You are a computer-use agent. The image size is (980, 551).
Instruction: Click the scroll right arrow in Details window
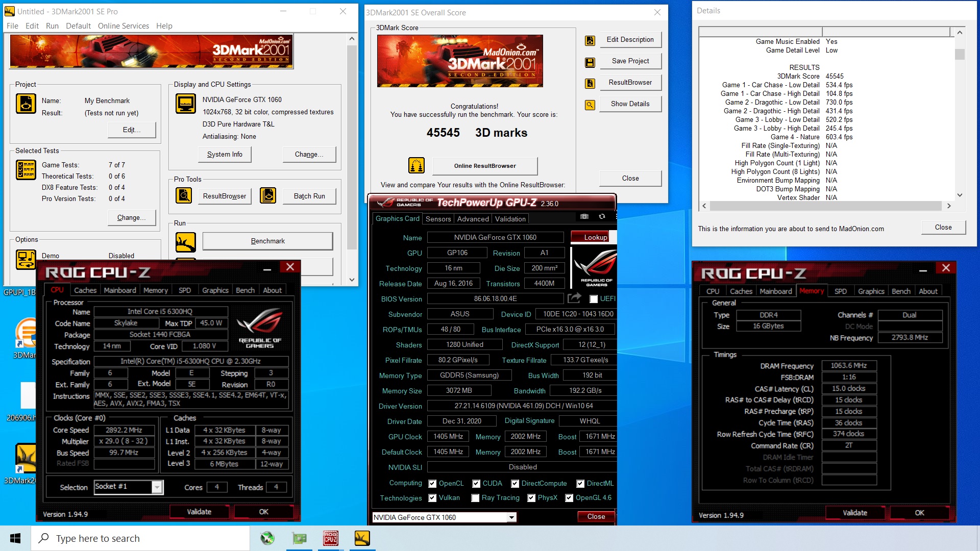pos(949,206)
